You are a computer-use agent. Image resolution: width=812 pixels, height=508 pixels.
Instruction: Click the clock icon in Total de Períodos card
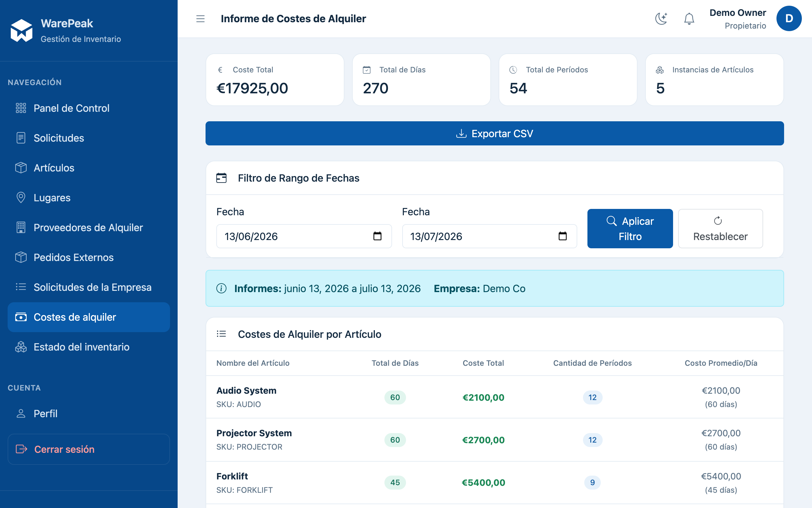[x=514, y=70]
